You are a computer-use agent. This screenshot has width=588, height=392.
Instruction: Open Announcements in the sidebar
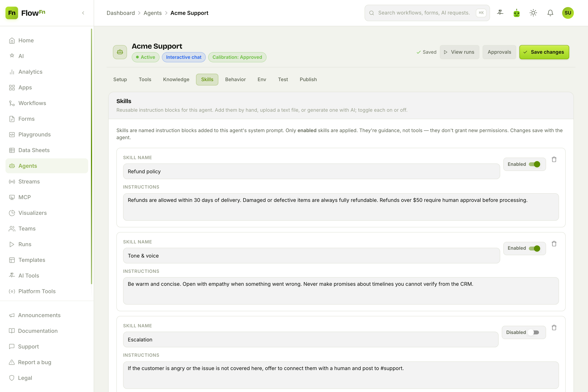click(47, 315)
